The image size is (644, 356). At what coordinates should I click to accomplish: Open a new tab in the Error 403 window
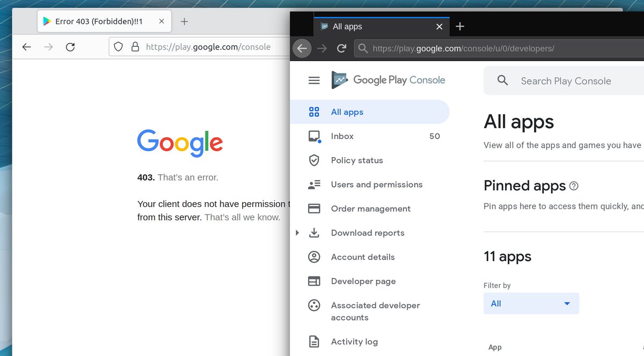184,21
